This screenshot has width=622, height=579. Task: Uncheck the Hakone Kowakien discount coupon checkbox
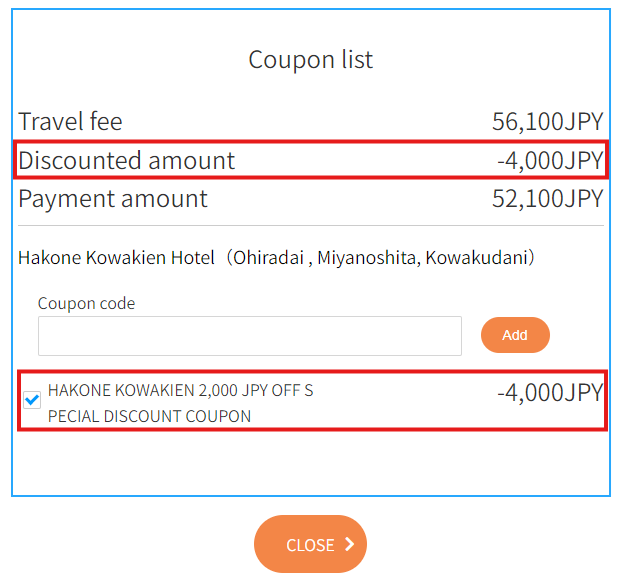coord(32,400)
